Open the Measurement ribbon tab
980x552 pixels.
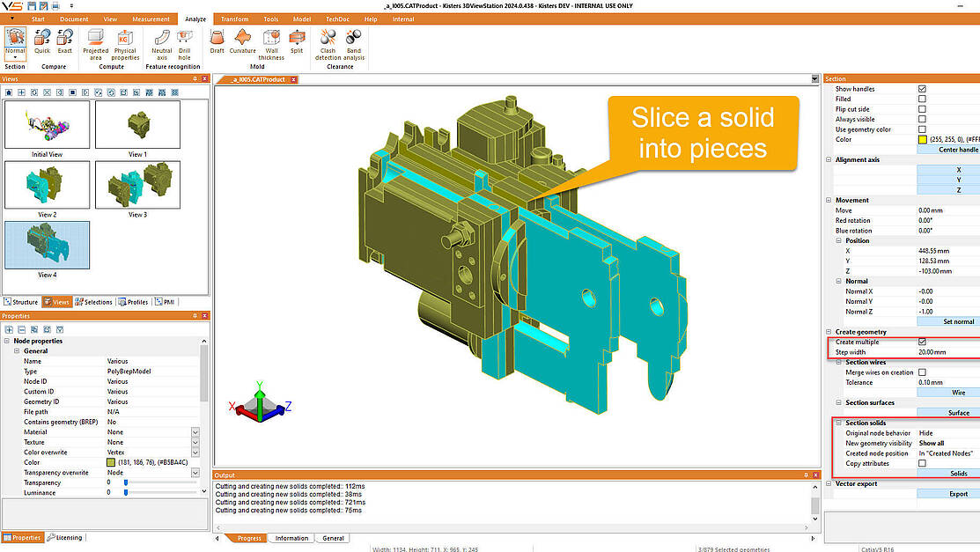coord(151,19)
